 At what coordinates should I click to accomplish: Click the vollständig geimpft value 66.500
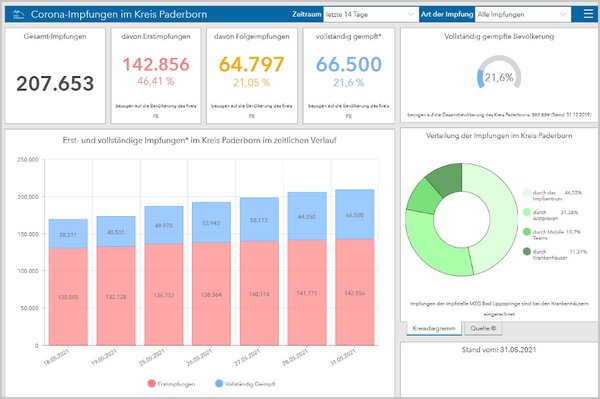pyautogui.click(x=349, y=64)
